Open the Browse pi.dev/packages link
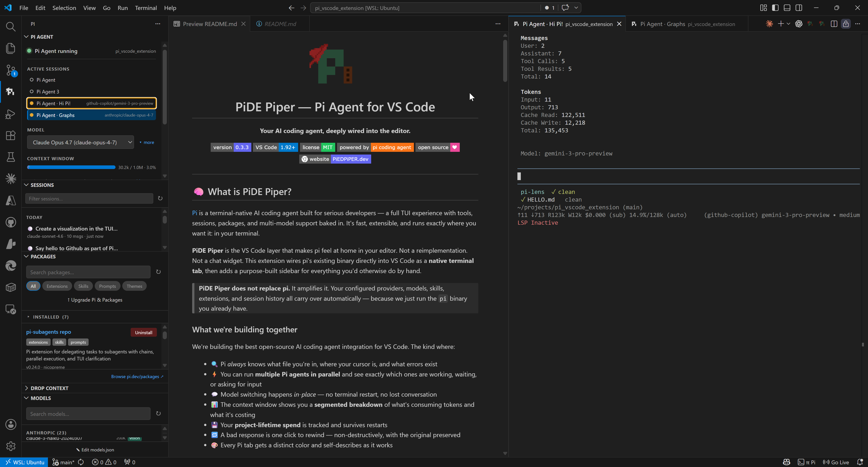The image size is (868, 467). click(x=137, y=376)
